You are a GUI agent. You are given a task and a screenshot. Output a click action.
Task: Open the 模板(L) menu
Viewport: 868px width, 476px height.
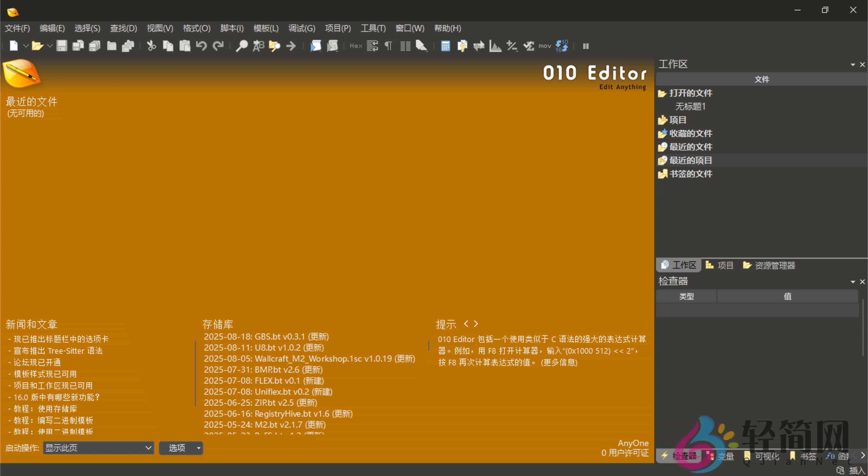266,28
